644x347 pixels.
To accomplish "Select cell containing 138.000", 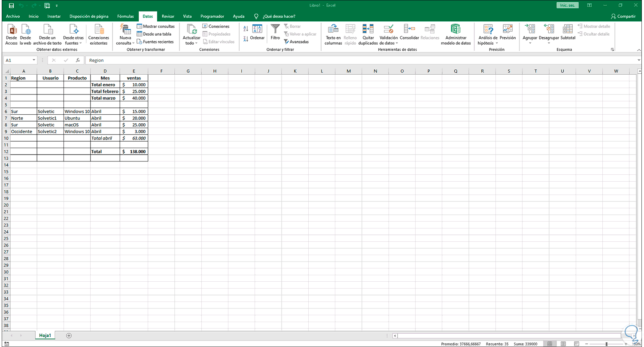I will pyautogui.click(x=134, y=152).
